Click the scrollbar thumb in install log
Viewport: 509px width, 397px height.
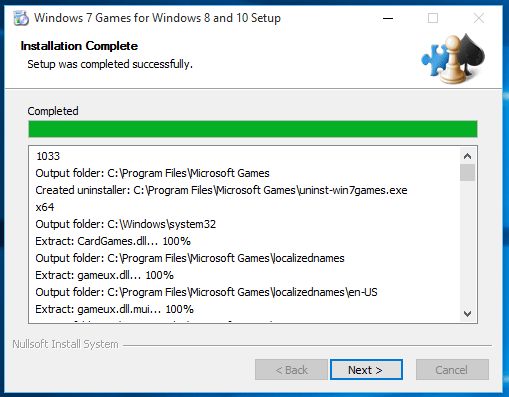point(467,172)
